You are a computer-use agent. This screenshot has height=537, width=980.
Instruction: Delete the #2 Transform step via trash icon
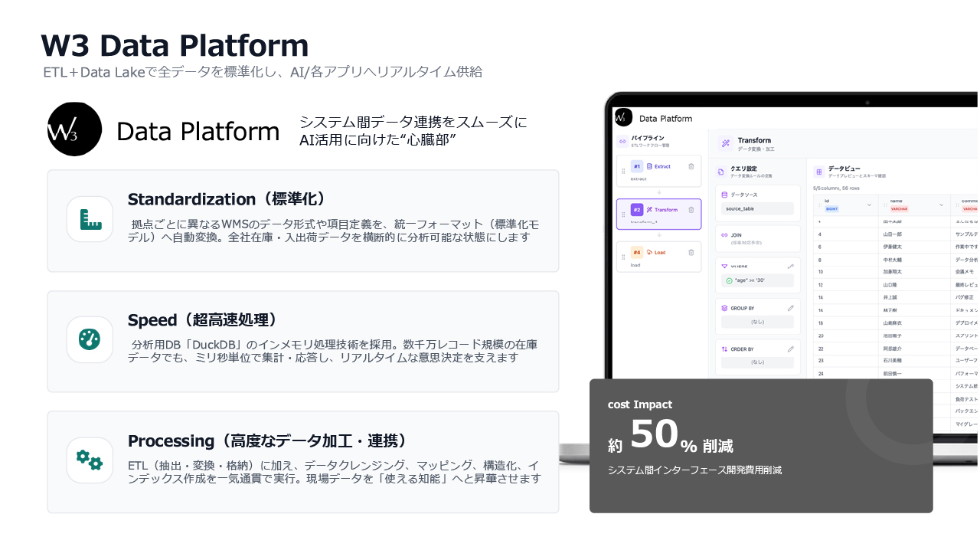tap(691, 209)
